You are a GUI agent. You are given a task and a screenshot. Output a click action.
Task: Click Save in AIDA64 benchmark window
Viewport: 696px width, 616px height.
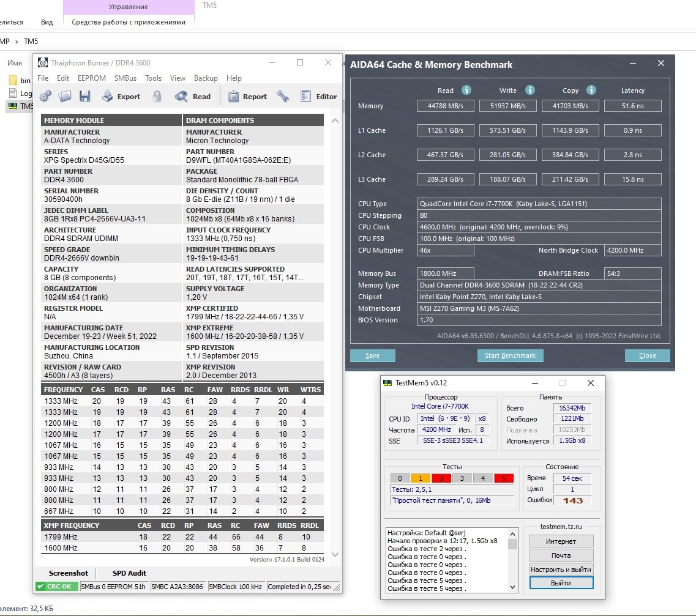click(372, 355)
